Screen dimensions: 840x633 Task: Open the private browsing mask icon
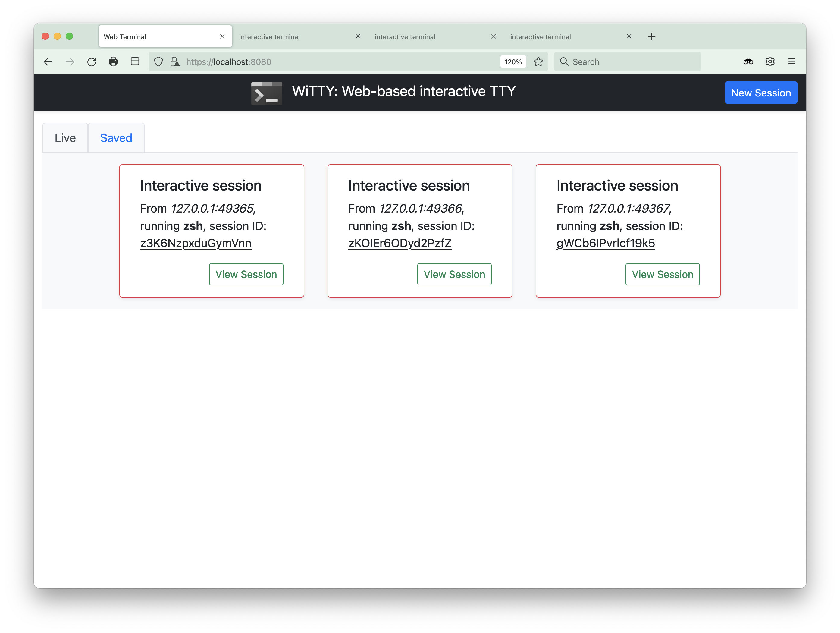point(748,62)
